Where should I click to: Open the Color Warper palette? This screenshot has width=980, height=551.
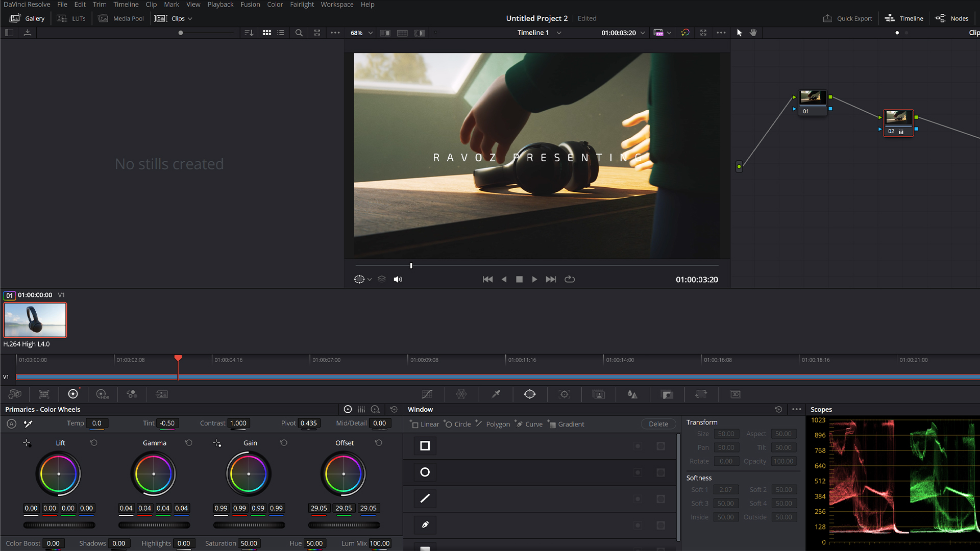(461, 394)
